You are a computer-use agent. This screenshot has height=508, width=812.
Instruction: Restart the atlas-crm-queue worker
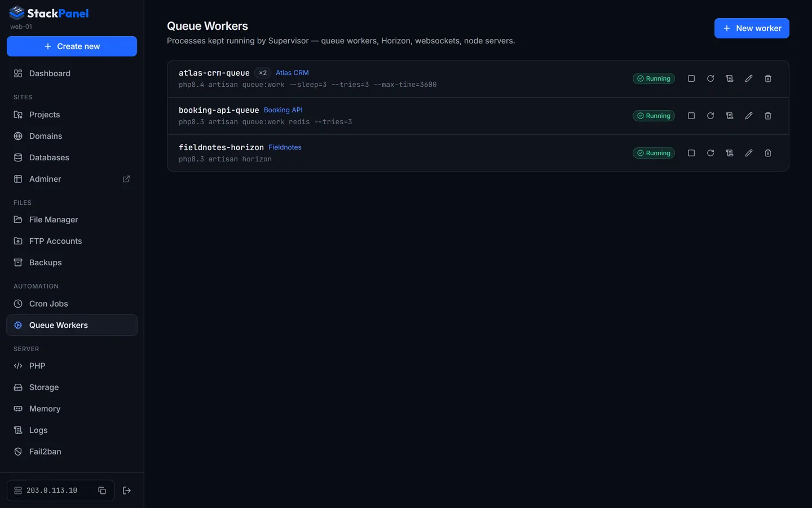710,78
